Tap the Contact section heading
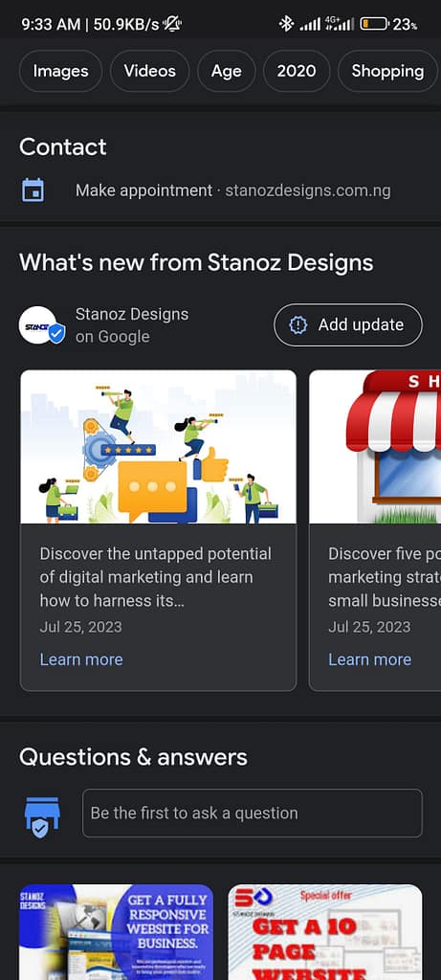The height and width of the screenshot is (980, 441). pyautogui.click(x=62, y=147)
